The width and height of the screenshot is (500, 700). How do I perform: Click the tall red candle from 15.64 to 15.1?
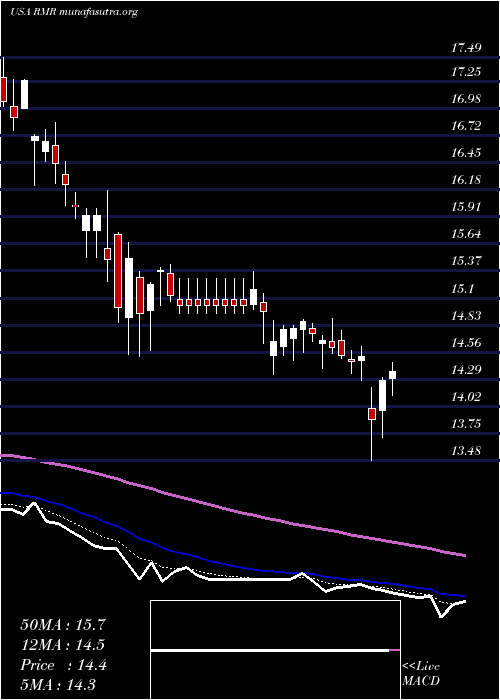(x=118, y=271)
